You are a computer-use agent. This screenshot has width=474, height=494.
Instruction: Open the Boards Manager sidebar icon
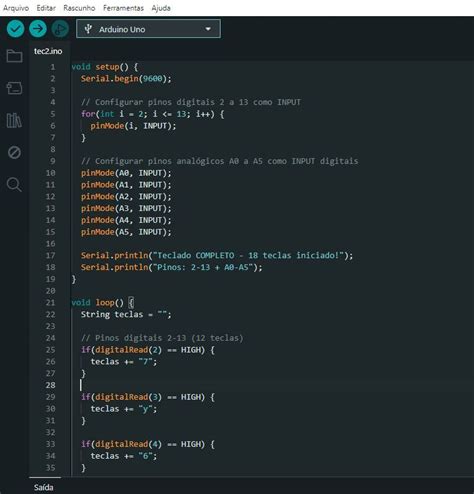coord(14,88)
